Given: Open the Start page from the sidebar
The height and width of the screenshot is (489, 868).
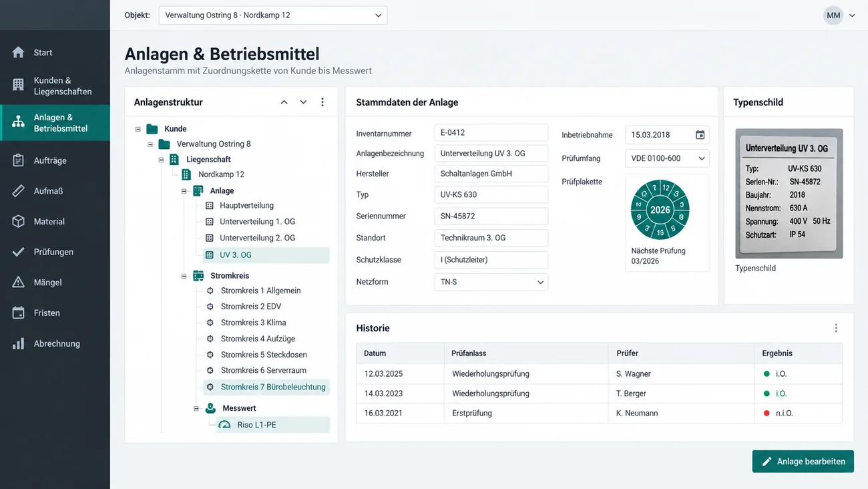Looking at the screenshot, I should (x=55, y=52).
